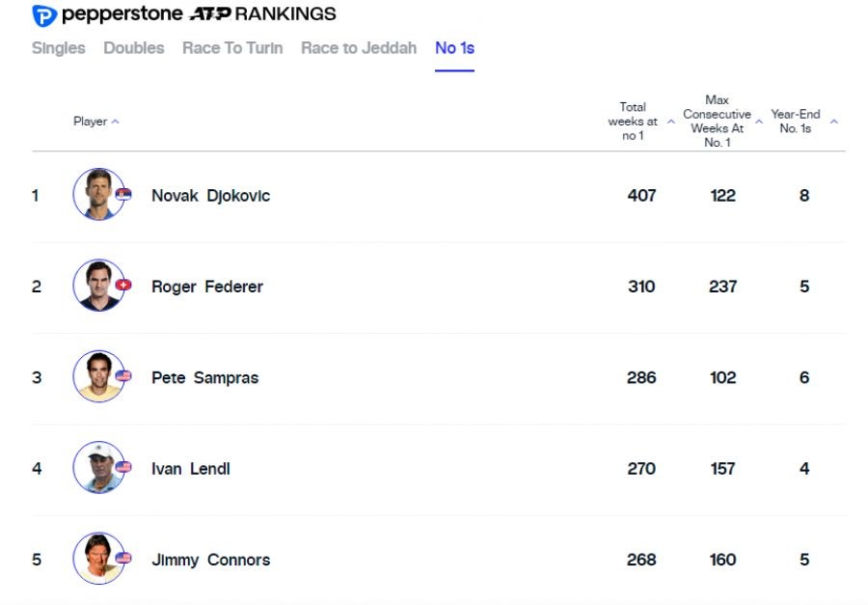Click Jimmy Connors's USA flag icon

click(x=123, y=558)
